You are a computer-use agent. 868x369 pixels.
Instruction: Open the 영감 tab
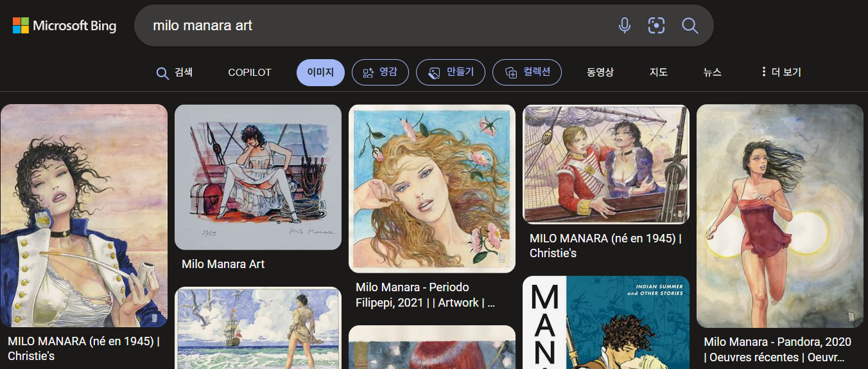click(380, 73)
